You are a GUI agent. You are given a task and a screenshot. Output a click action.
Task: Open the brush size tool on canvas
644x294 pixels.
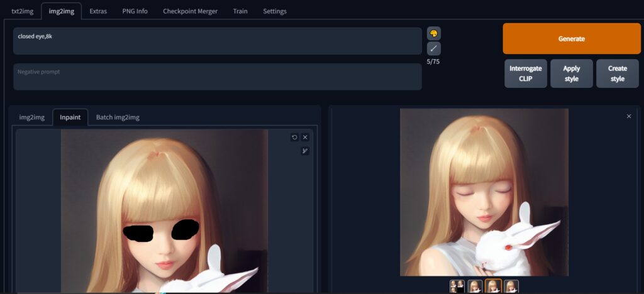pyautogui.click(x=305, y=151)
